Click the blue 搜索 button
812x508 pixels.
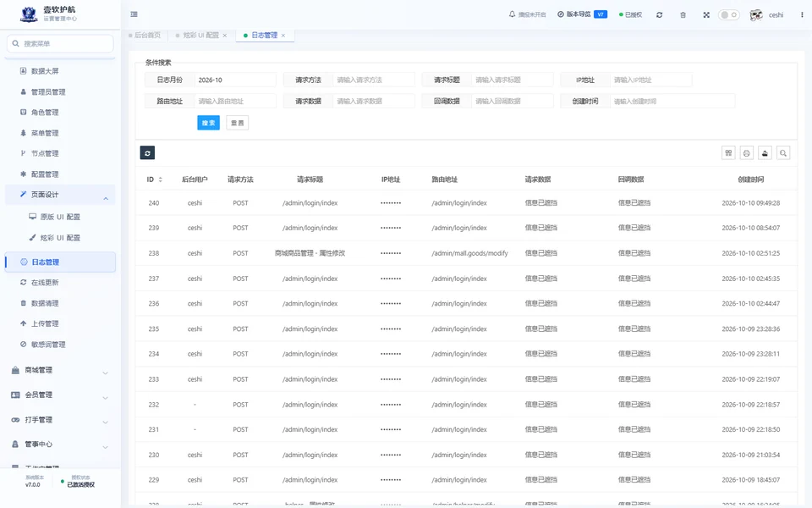tap(208, 123)
